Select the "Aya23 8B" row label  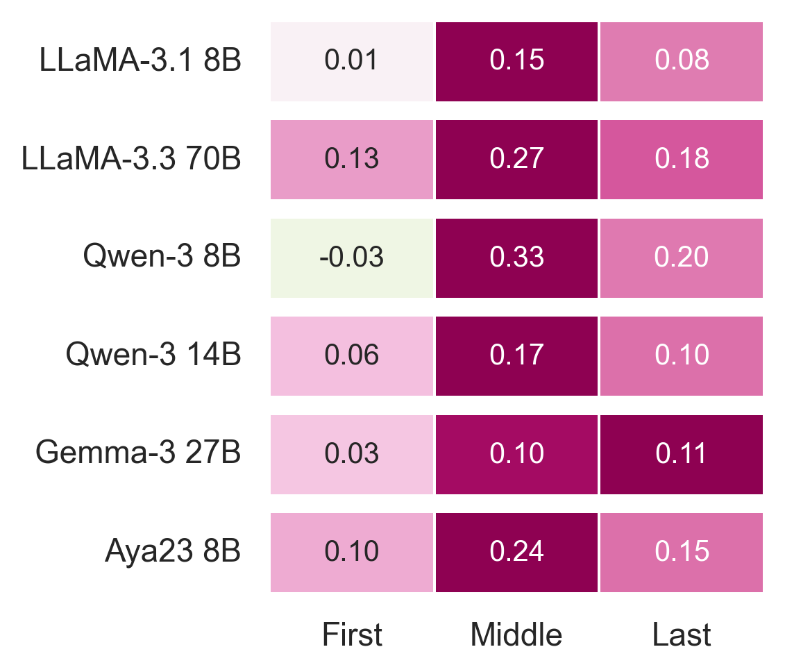point(173,553)
